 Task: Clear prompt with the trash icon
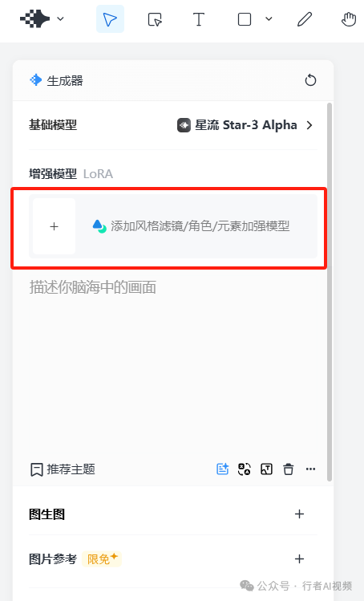pos(289,469)
